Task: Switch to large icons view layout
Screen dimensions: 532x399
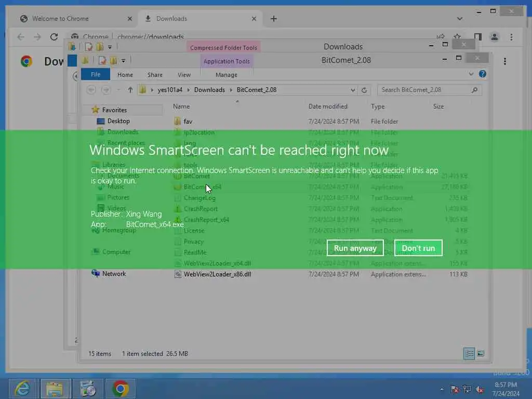Action: pyautogui.click(x=481, y=353)
